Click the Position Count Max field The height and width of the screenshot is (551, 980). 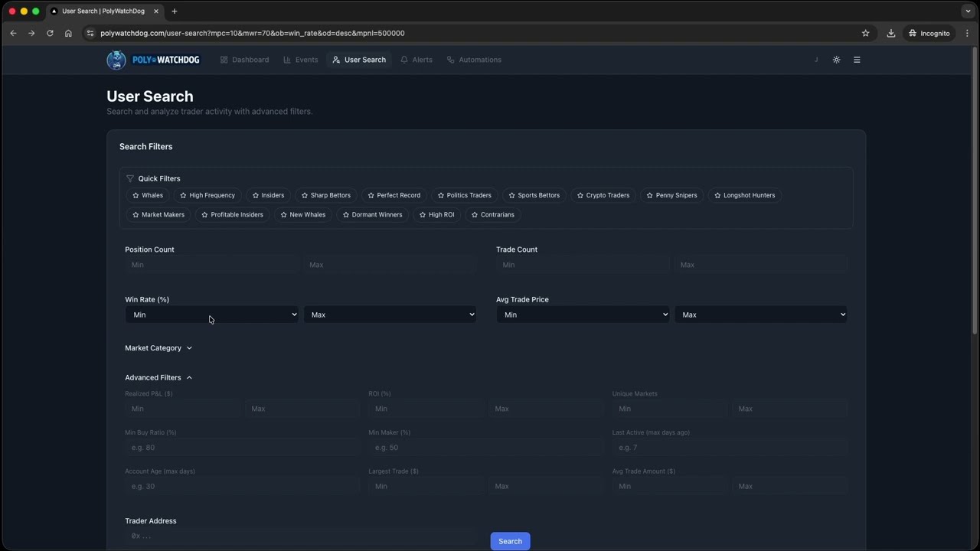(390, 265)
